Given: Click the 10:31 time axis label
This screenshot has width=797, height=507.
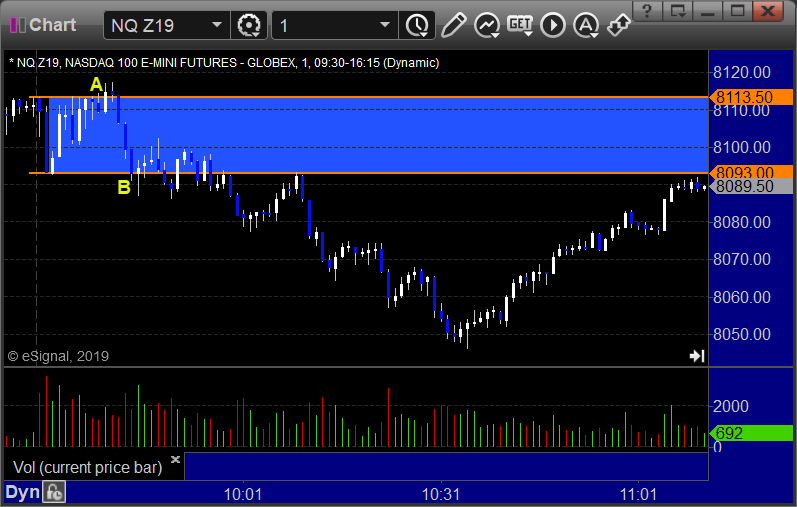Looking at the screenshot, I should coord(441,494).
